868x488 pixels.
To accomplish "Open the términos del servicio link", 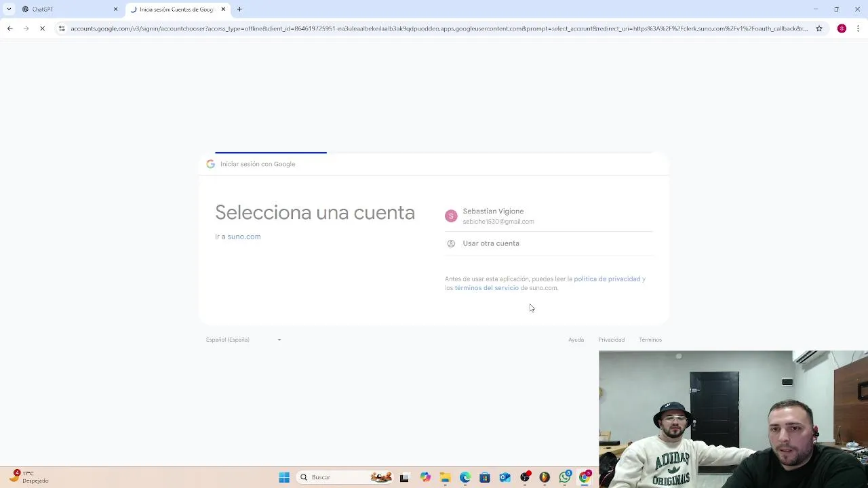I will click(x=486, y=288).
